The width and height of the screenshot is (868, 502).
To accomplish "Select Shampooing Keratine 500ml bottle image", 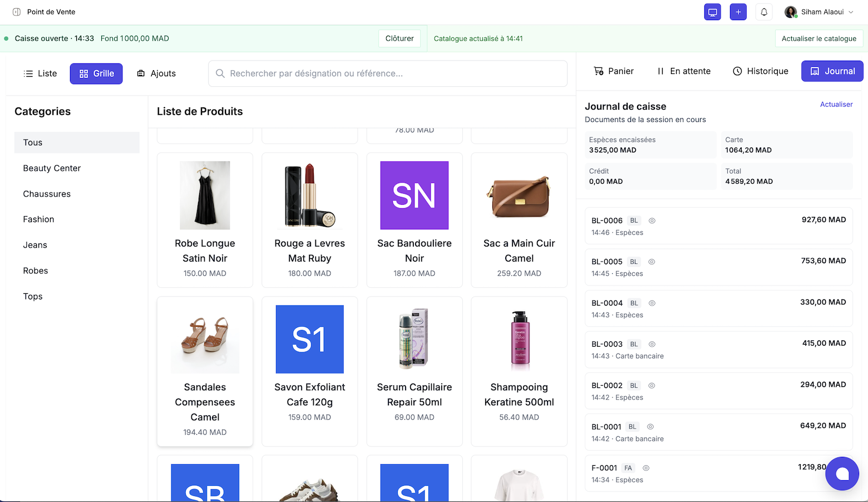I will pyautogui.click(x=519, y=339).
